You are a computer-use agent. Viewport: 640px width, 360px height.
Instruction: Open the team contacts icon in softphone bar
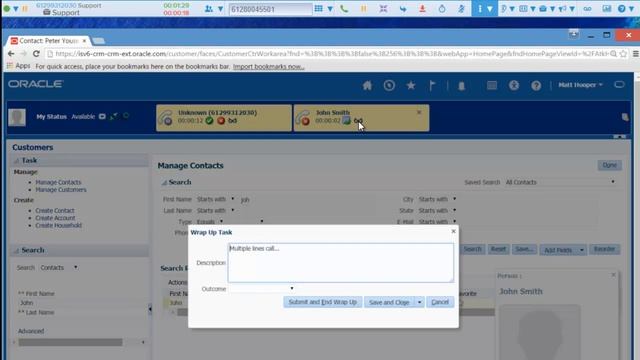[x=209, y=9]
